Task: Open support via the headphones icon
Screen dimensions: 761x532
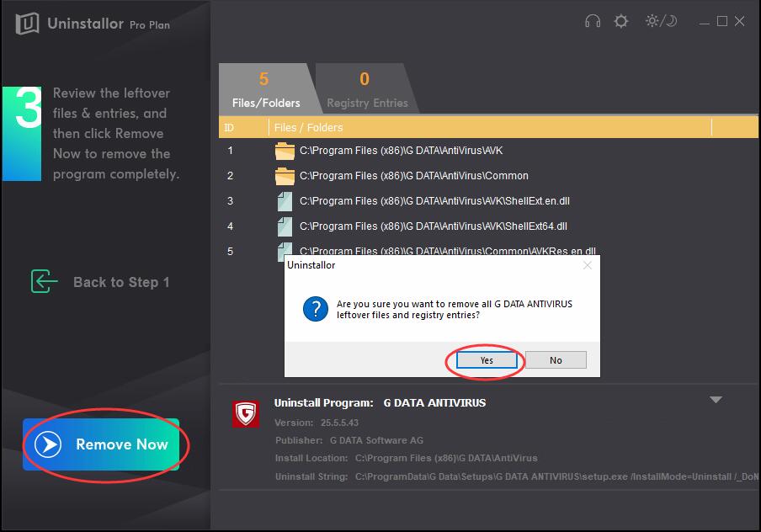Action: click(593, 21)
